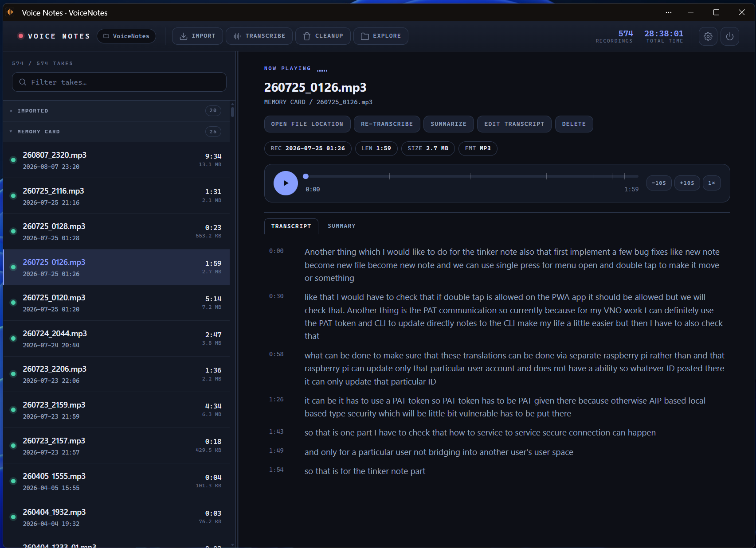Select take 260723_2206.mp3
The width and height of the screenshot is (756, 548).
(116, 374)
